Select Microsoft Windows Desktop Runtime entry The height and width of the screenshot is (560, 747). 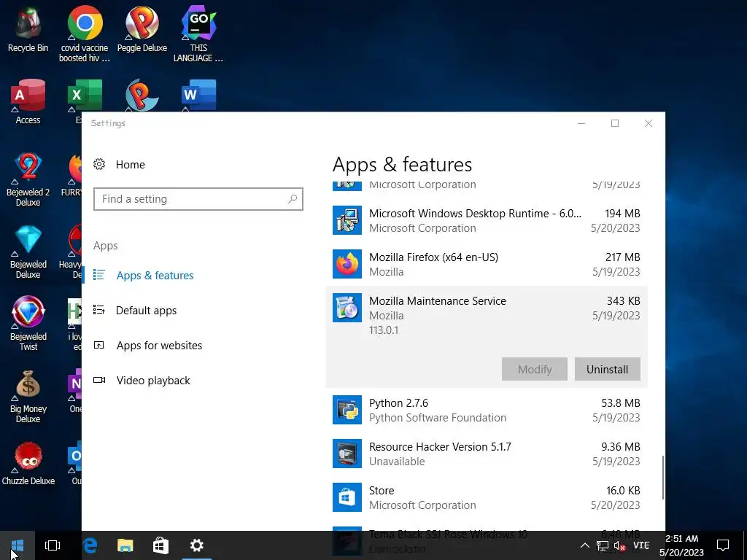coord(487,220)
